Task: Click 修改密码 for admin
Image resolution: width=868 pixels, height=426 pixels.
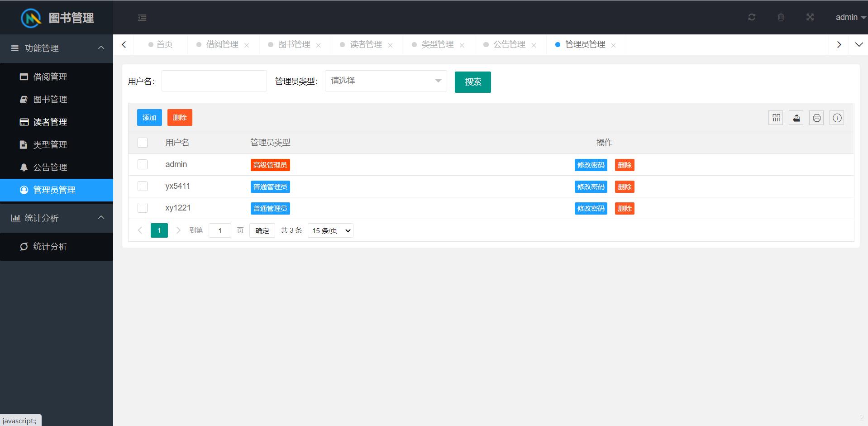Action: [x=591, y=165]
